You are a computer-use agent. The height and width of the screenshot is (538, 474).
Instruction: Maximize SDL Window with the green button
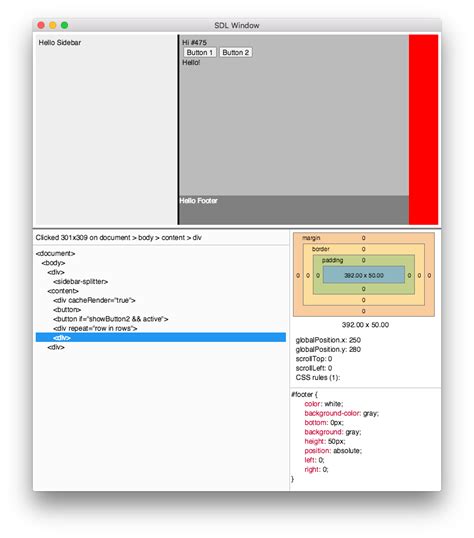(x=64, y=25)
